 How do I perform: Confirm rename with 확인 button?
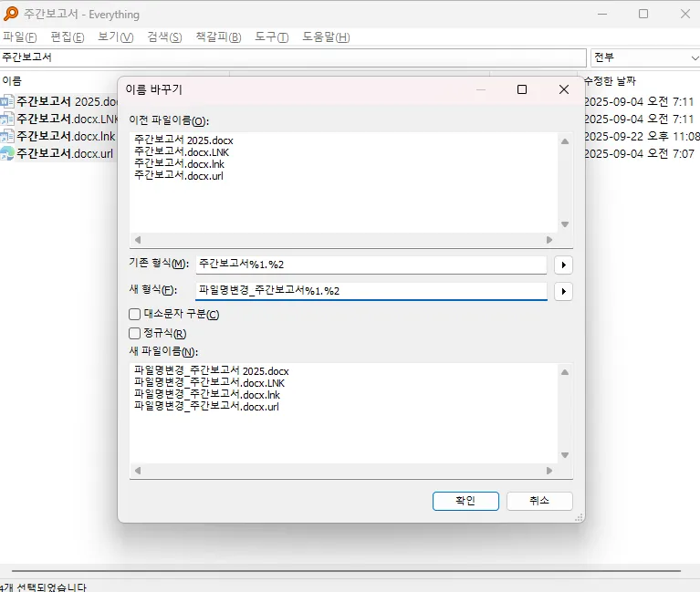click(465, 501)
